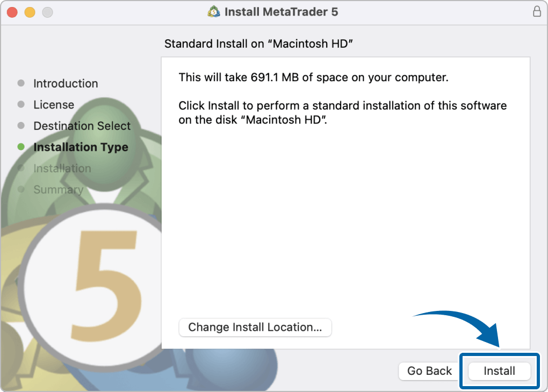Open Change Install Location dialog

255,327
